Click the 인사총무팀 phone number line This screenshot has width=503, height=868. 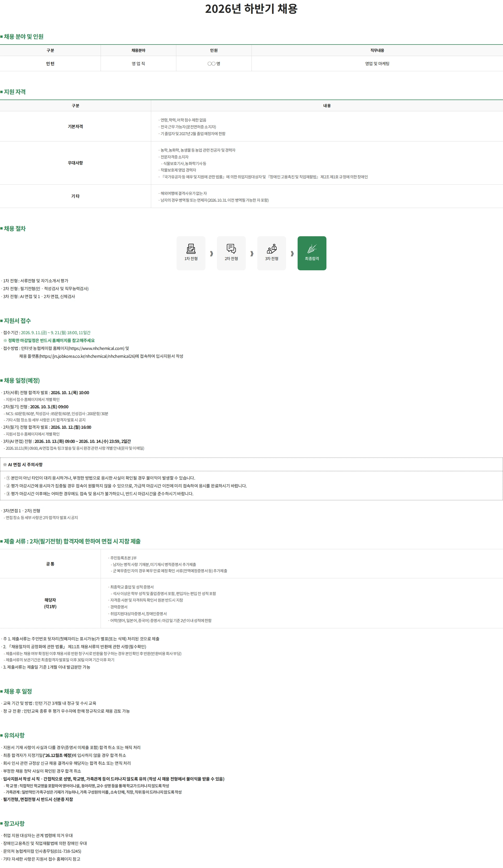point(41,851)
